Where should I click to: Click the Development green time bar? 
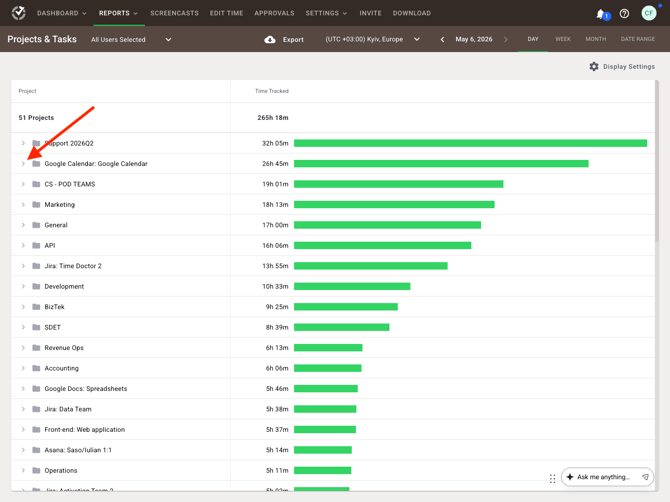[x=352, y=286]
